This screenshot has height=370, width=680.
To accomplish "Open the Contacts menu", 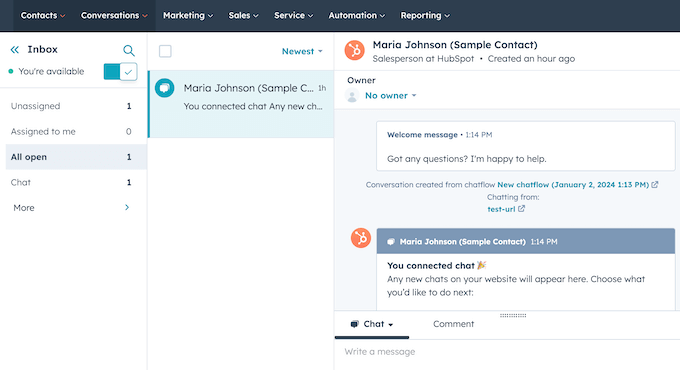I will click(x=43, y=15).
